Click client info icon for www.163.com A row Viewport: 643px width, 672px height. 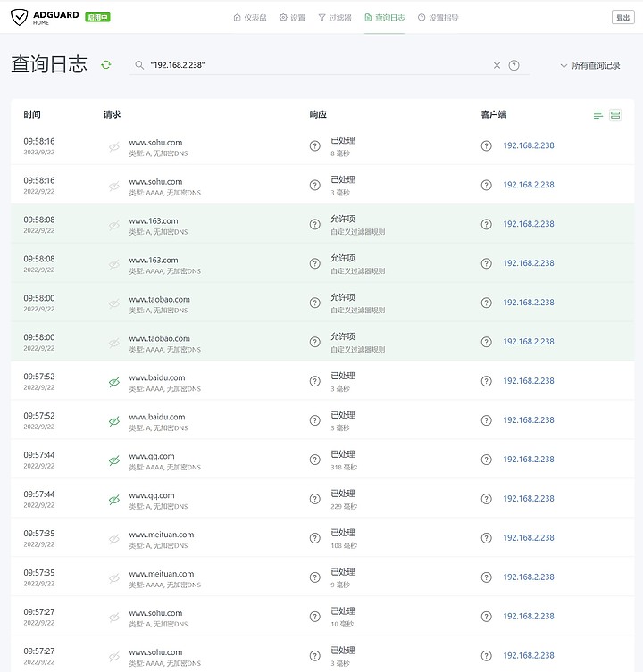pyautogui.click(x=486, y=224)
